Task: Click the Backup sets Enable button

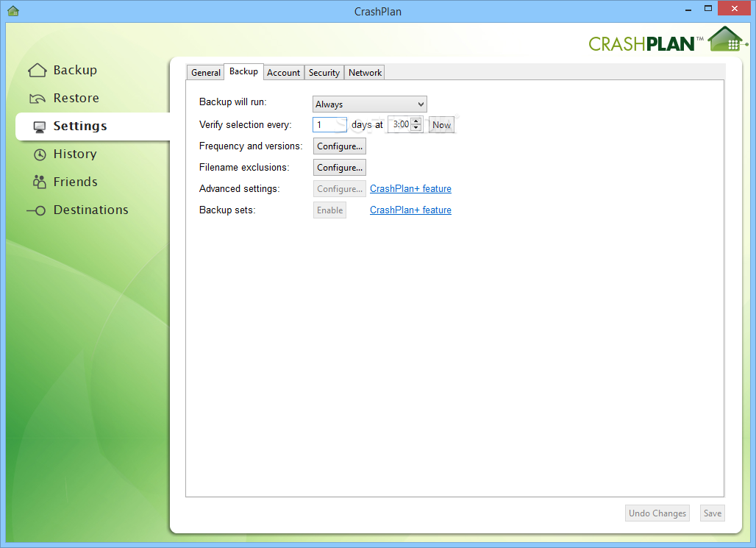Action: coord(329,210)
